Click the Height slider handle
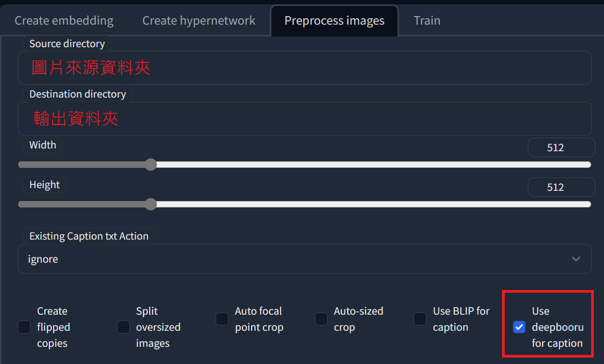The image size is (604, 364). [151, 204]
